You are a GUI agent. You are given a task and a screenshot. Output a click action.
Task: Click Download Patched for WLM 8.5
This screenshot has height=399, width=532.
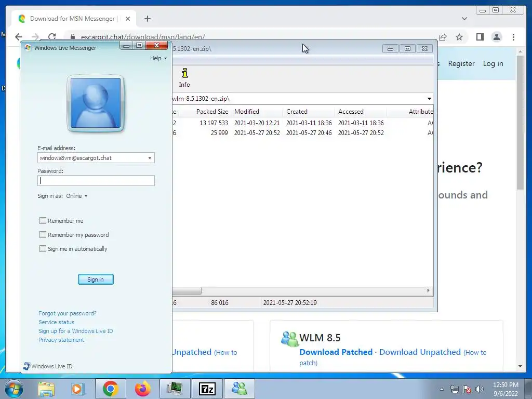pos(336,352)
